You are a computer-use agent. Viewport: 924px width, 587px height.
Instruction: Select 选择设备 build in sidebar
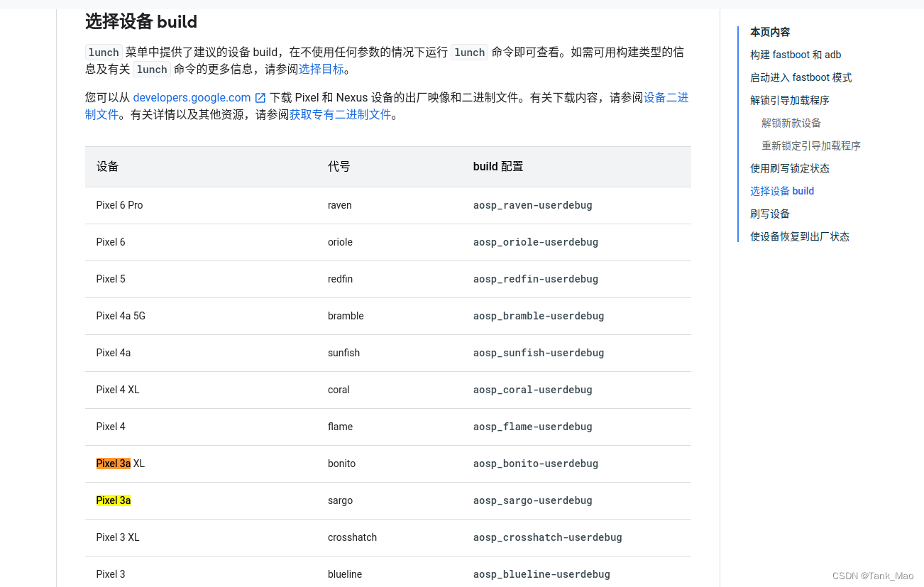click(782, 191)
